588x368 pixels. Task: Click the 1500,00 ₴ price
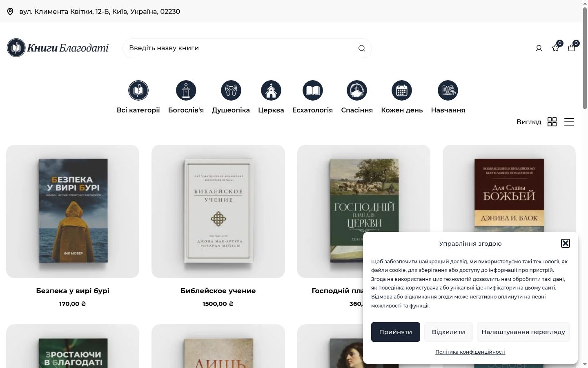[218, 304]
